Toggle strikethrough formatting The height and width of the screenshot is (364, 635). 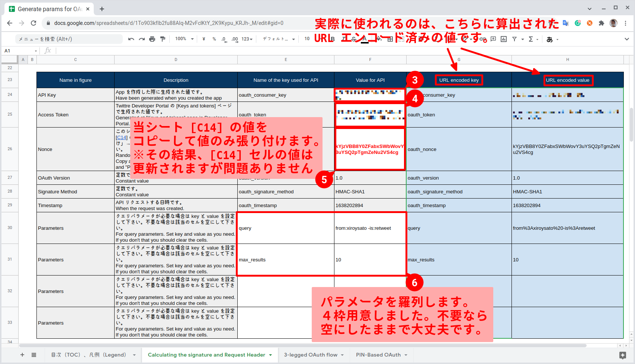(x=353, y=39)
